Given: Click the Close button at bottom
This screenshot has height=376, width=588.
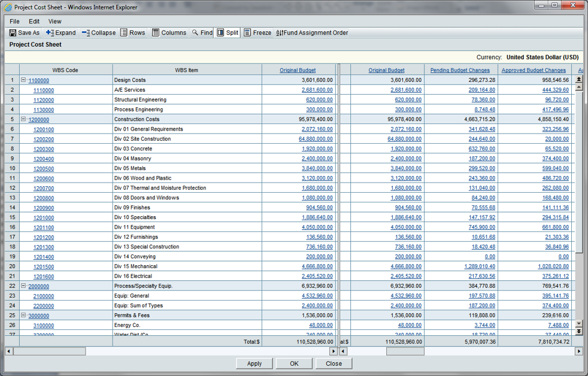Looking at the screenshot, I should (334, 363).
